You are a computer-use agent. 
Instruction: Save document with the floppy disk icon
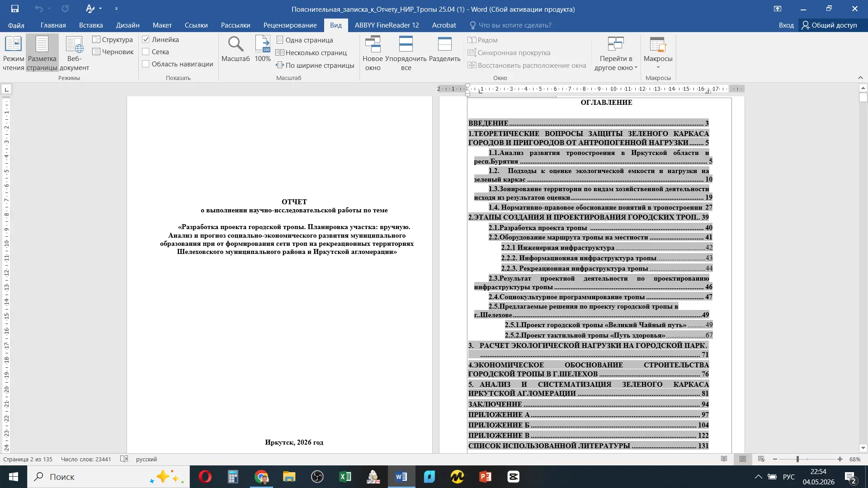coord(15,9)
